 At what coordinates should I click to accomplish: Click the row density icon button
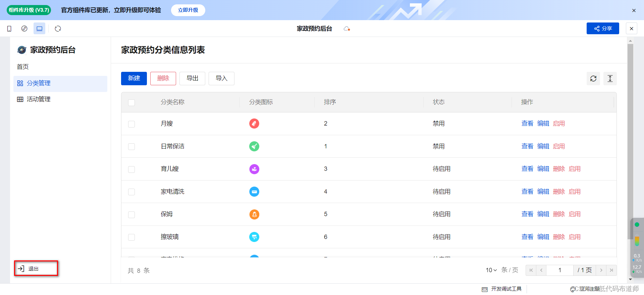pos(610,79)
